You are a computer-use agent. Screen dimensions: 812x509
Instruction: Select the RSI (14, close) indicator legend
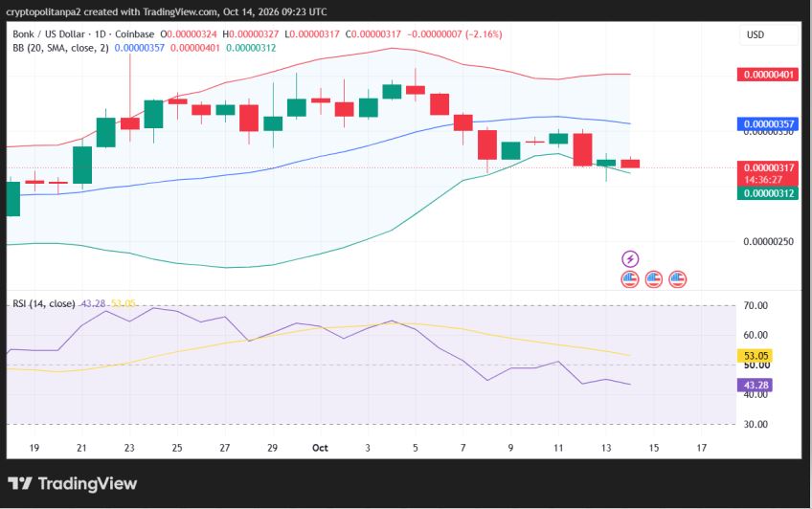click(x=44, y=303)
